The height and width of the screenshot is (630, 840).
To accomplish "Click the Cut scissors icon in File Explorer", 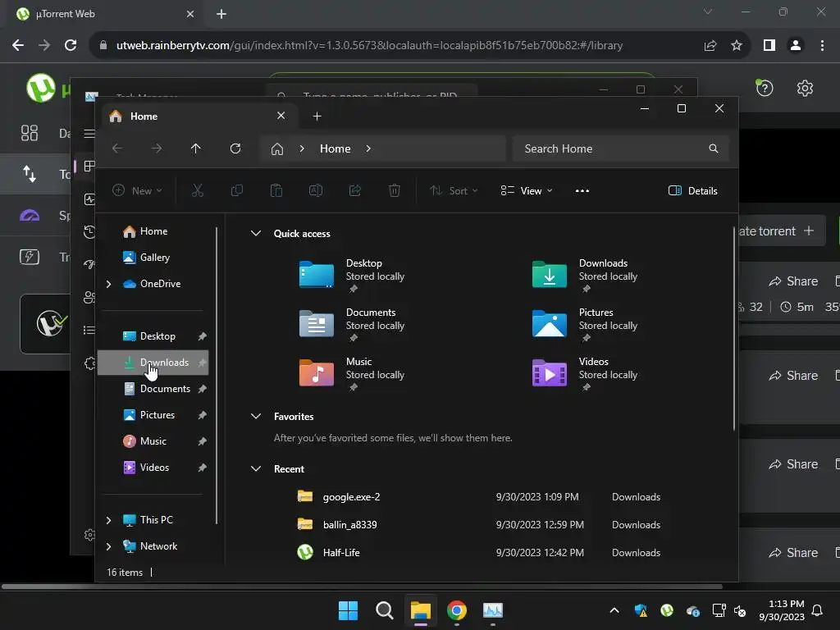I will click(x=198, y=190).
